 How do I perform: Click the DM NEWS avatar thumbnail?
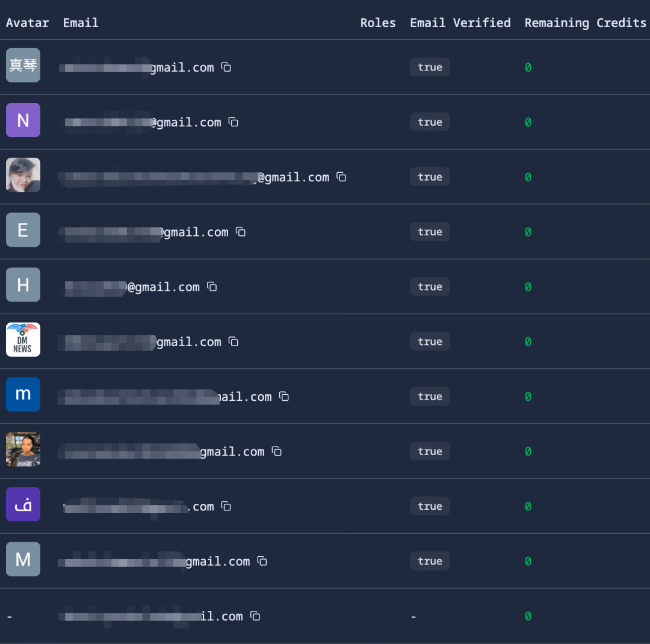23,339
